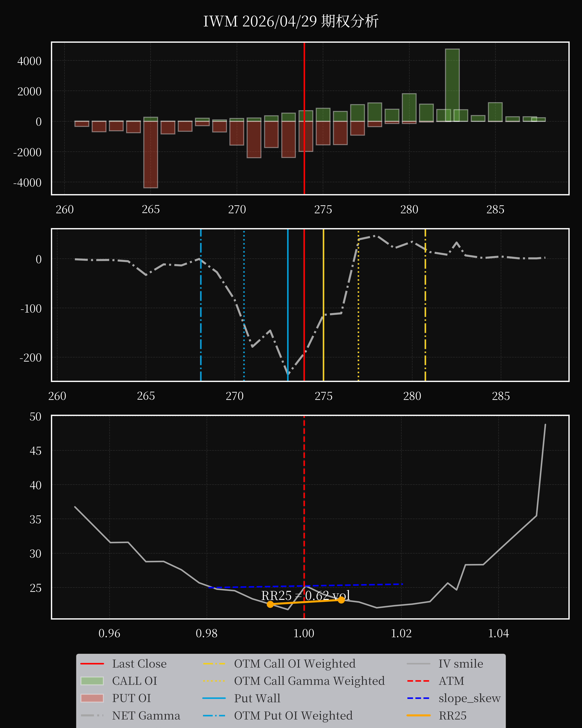Click the solid yellow vertical line at 275
582x728 pixels.
point(323,305)
